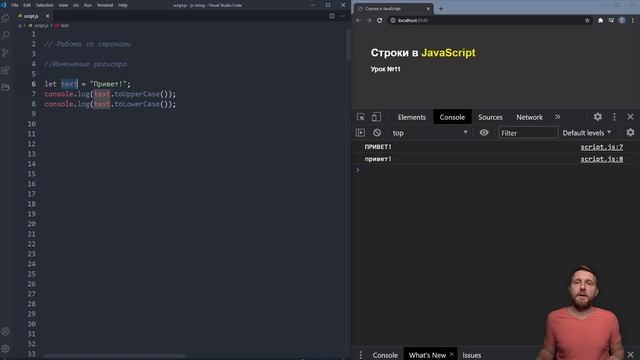This screenshot has height=360, width=640.
Task: Open Console settings gear
Action: click(630, 133)
